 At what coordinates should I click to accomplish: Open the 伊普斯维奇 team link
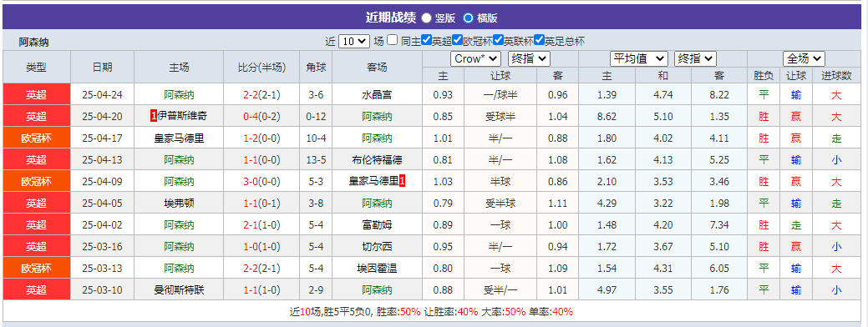(x=183, y=117)
